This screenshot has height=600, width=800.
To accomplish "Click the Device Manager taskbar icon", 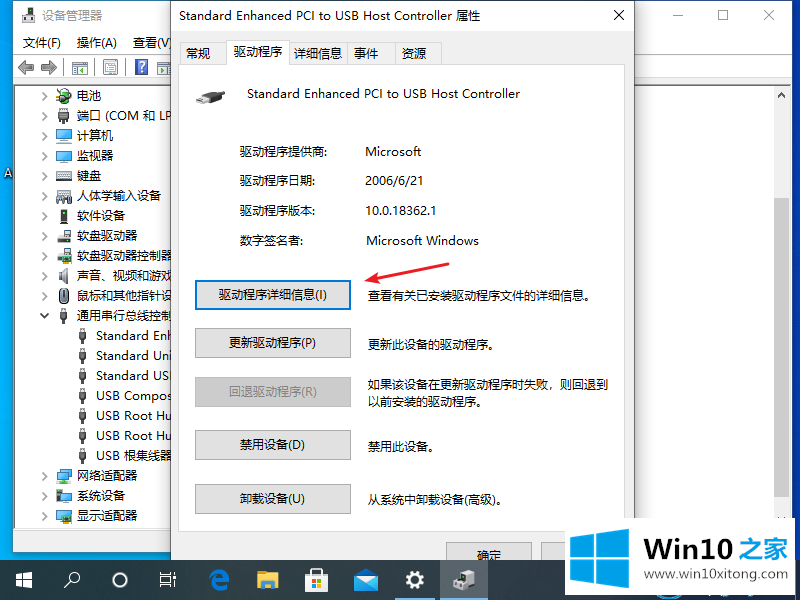I will pos(464,580).
